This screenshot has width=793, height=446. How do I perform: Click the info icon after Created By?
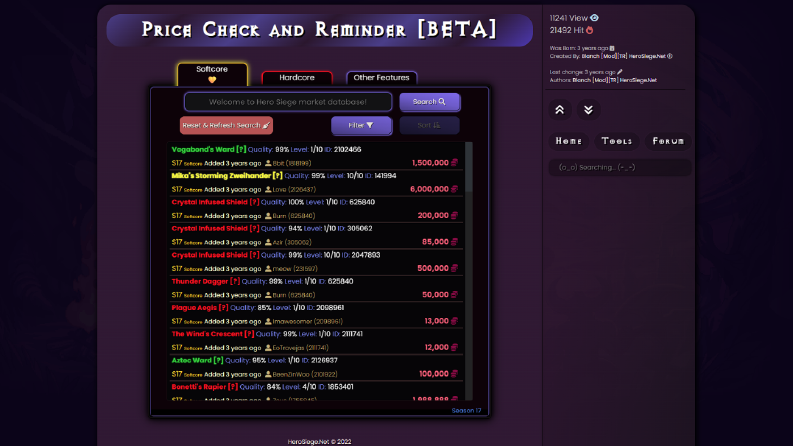[x=670, y=56]
